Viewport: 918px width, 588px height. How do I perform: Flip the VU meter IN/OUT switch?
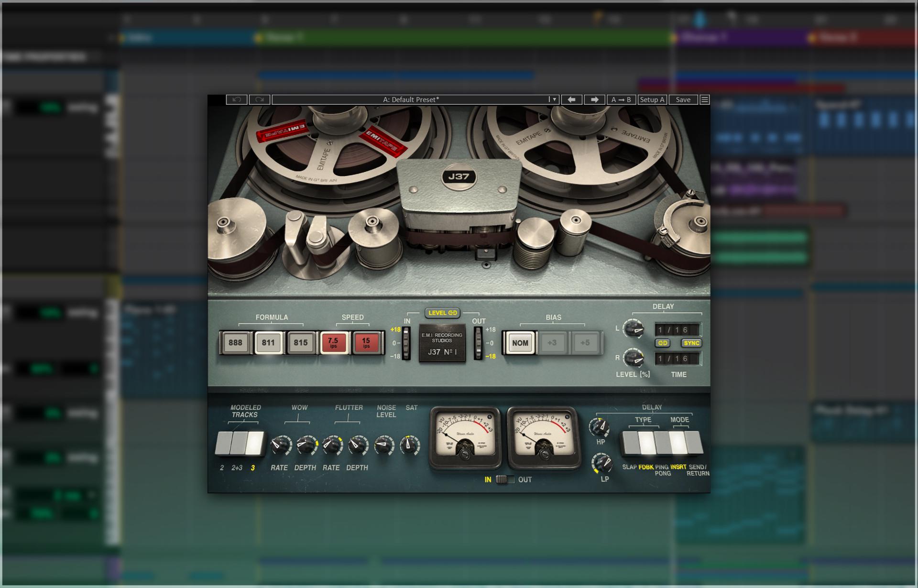505,479
